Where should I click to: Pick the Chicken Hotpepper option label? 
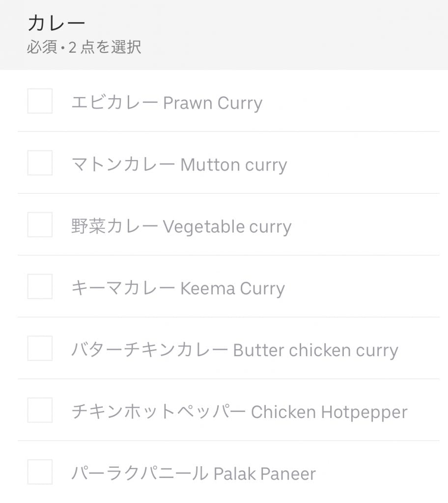click(x=239, y=413)
